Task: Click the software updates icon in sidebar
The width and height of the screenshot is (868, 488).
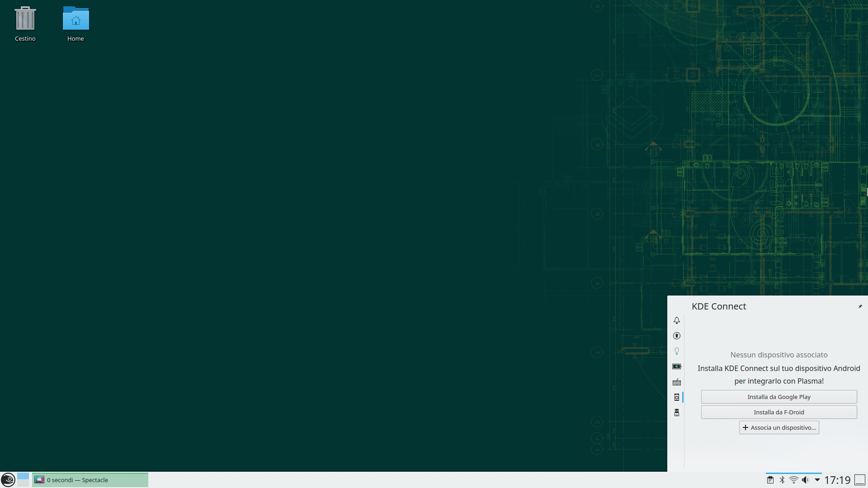Action: 677,336
